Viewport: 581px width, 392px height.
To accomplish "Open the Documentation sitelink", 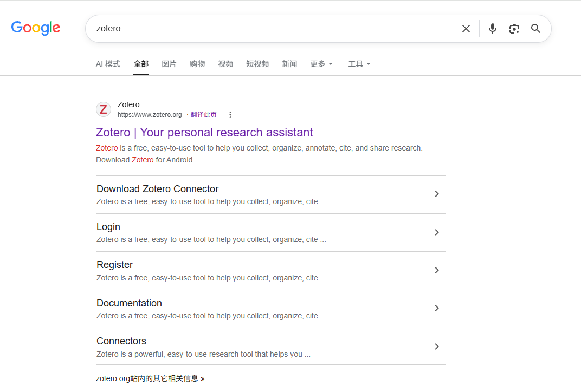I will click(129, 303).
